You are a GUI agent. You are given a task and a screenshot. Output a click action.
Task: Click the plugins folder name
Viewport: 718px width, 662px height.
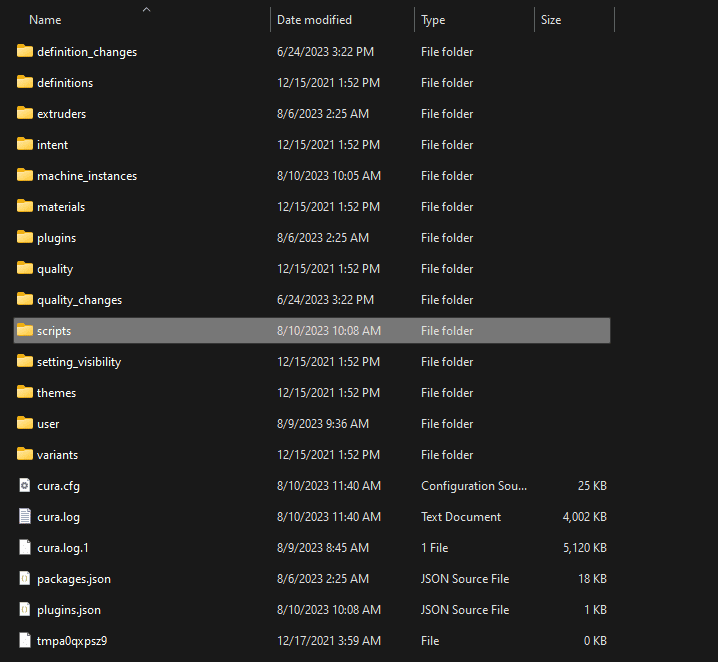[x=56, y=238]
